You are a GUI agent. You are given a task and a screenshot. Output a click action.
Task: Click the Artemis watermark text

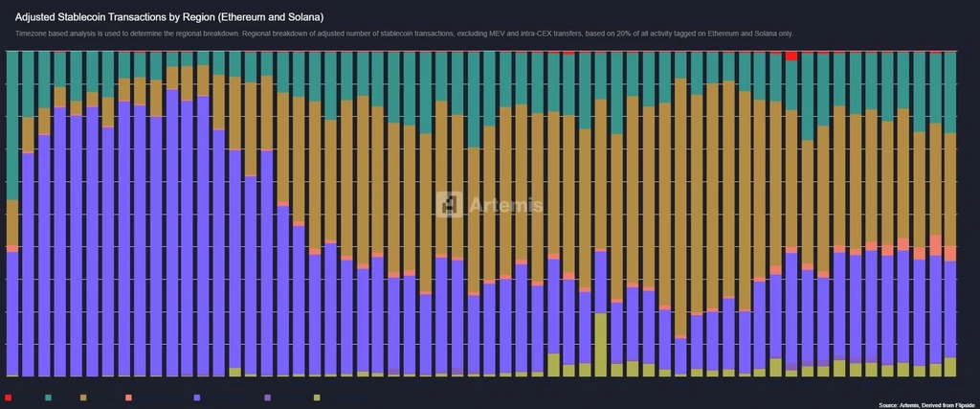[505, 205]
